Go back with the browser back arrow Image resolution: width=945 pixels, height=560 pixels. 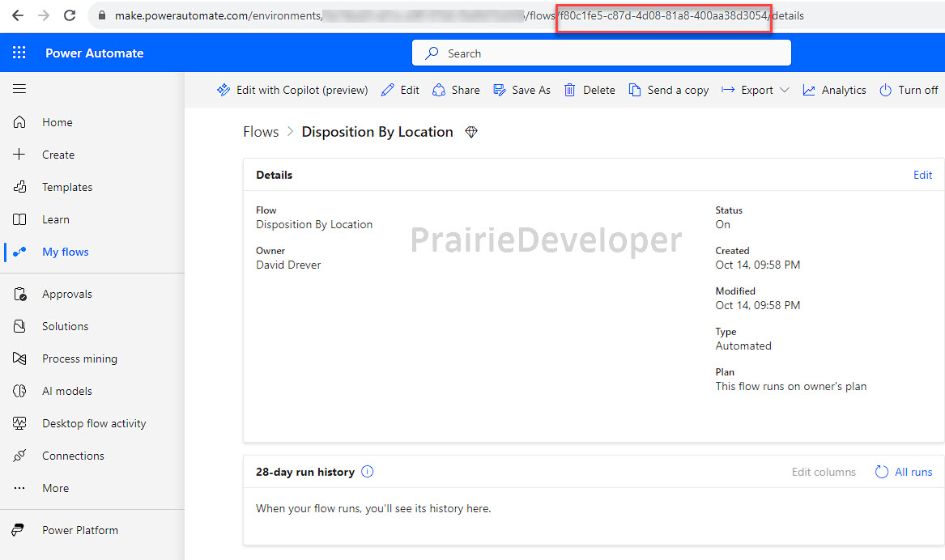coord(18,15)
